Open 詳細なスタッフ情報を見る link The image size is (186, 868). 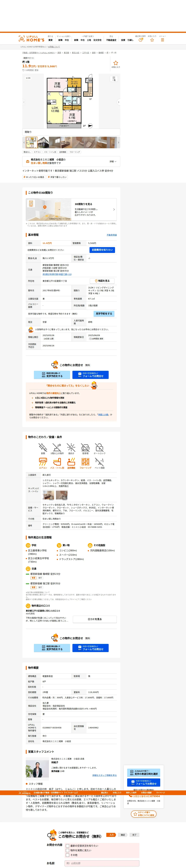click(x=105, y=775)
